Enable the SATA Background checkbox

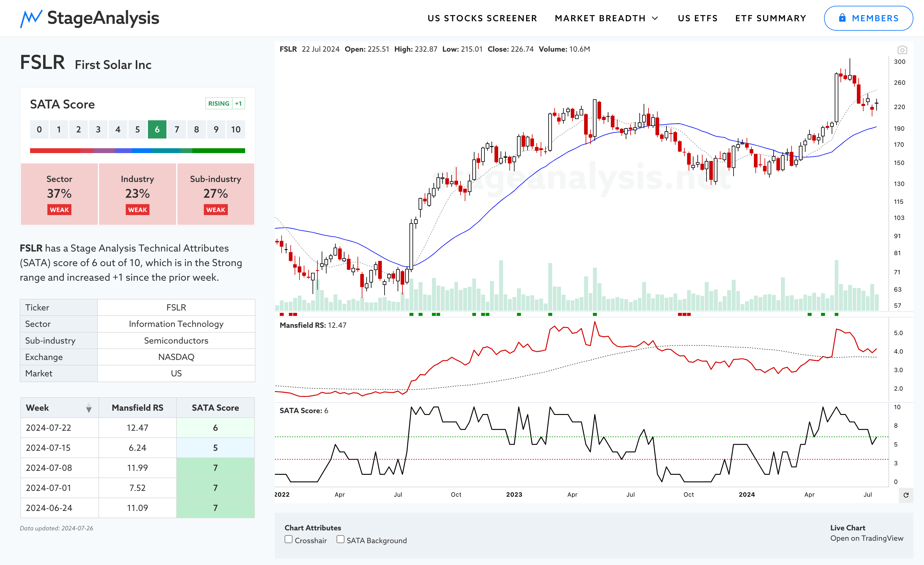point(340,539)
